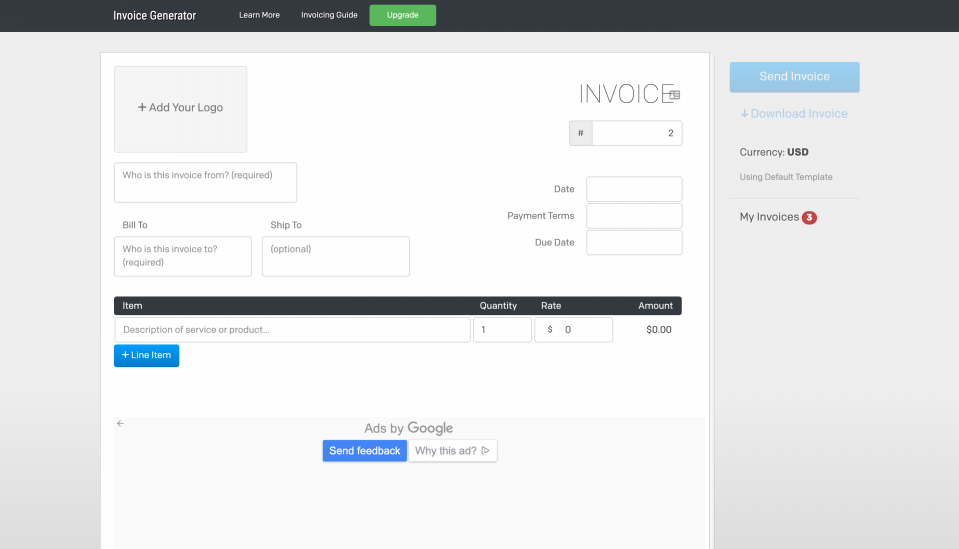Image resolution: width=959 pixels, height=549 pixels.
Task: Click the 'Why this ad?' button
Action: [x=453, y=451]
